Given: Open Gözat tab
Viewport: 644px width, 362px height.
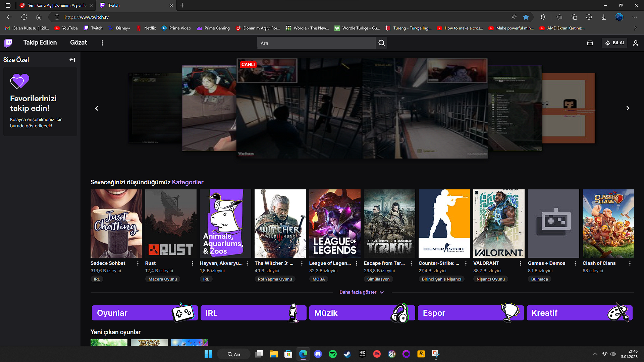Looking at the screenshot, I should [x=78, y=43].
